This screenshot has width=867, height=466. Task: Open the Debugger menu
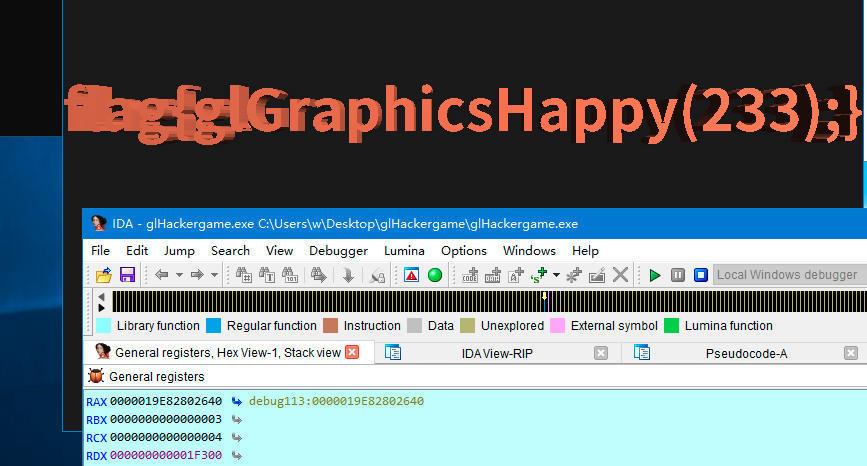tap(338, 251)
